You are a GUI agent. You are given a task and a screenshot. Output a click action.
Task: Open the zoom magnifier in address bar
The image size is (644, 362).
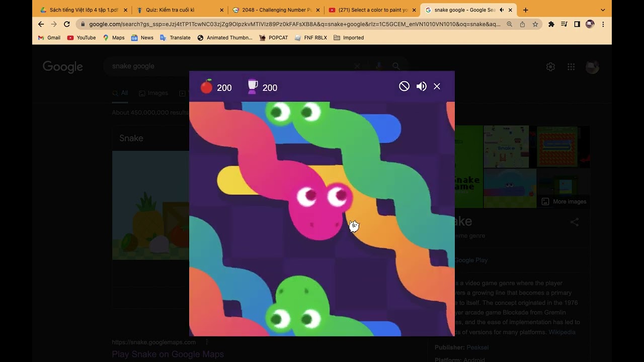[x=510, y=24]
